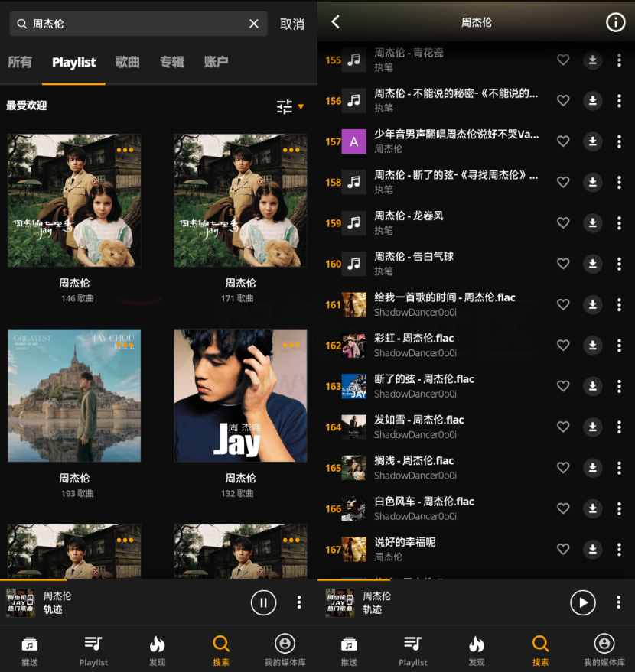Screen dimensions: 635x672
Task: Open more options for track 161
Action: 619,304
